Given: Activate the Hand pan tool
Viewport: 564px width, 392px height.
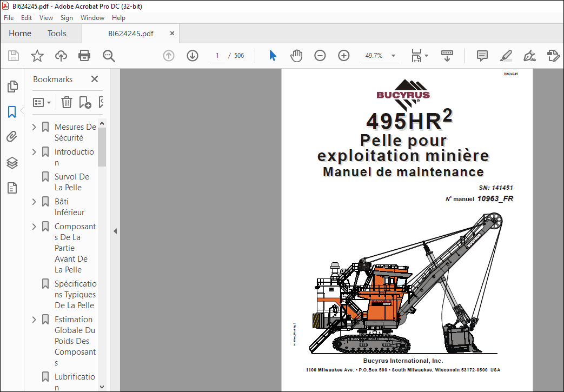Looking at the screenshot, I should [x=296, y=56].
